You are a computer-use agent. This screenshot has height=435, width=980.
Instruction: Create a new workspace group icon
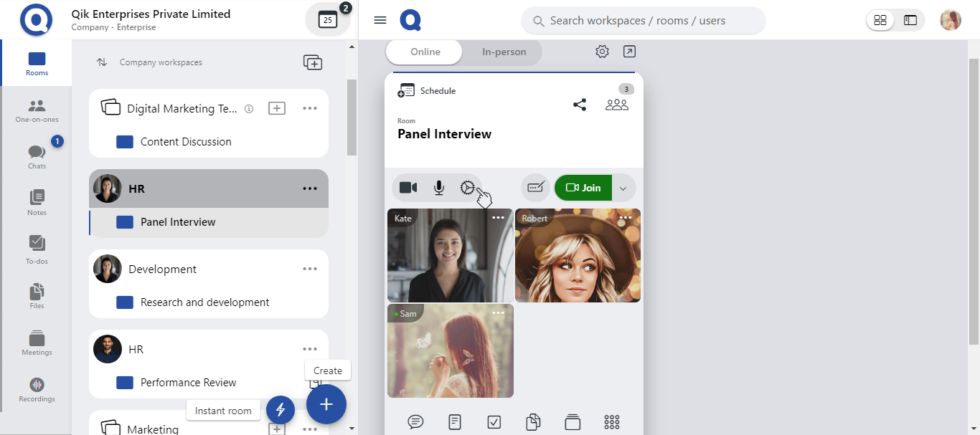coord(313,62)
